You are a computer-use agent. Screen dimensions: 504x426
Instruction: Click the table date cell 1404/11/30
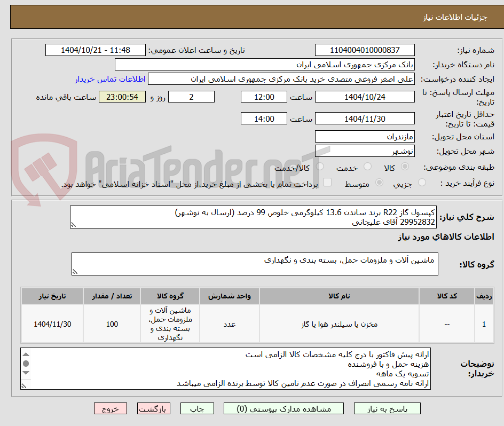click(52, 324)
